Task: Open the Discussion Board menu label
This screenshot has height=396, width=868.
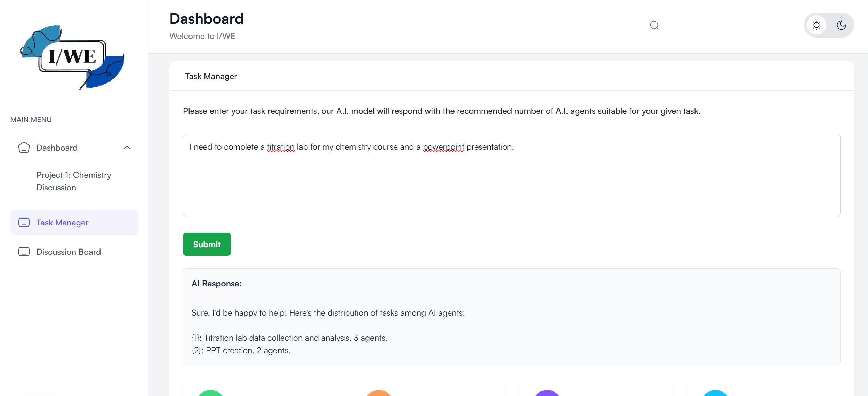Action: coord(69,252)
